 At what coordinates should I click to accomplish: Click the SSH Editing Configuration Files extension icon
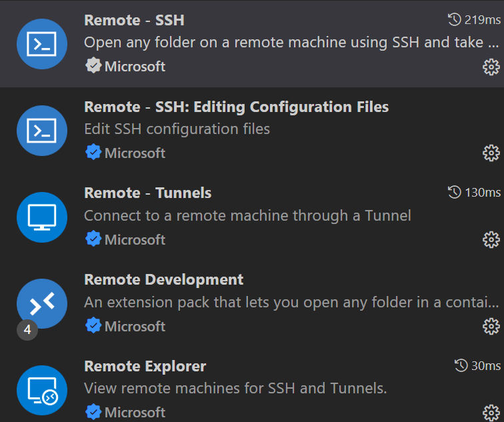(x=41, y=131)
